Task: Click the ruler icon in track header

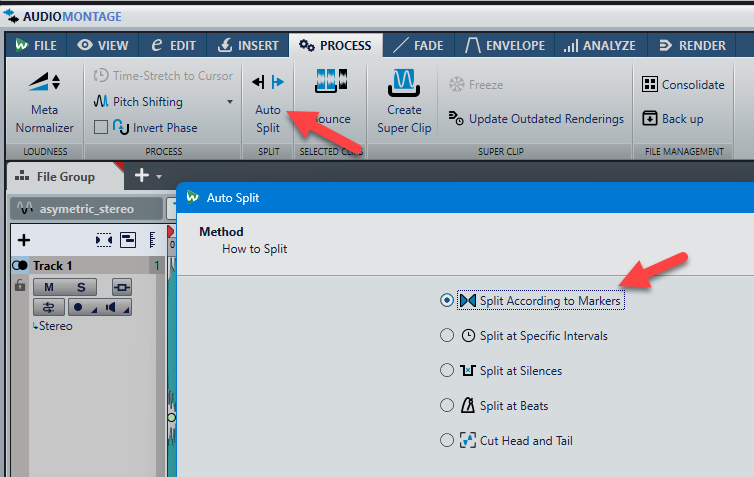Action: point(152,240)
